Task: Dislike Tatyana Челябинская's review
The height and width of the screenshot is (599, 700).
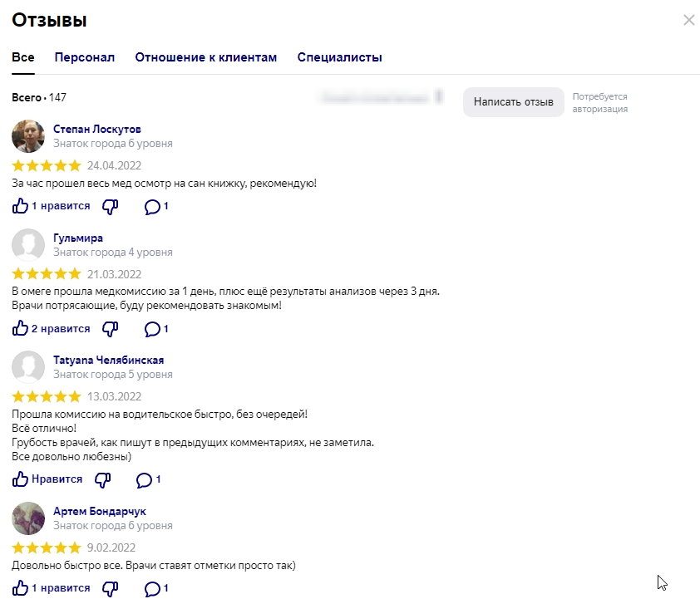Action: [x=103, y=479]
